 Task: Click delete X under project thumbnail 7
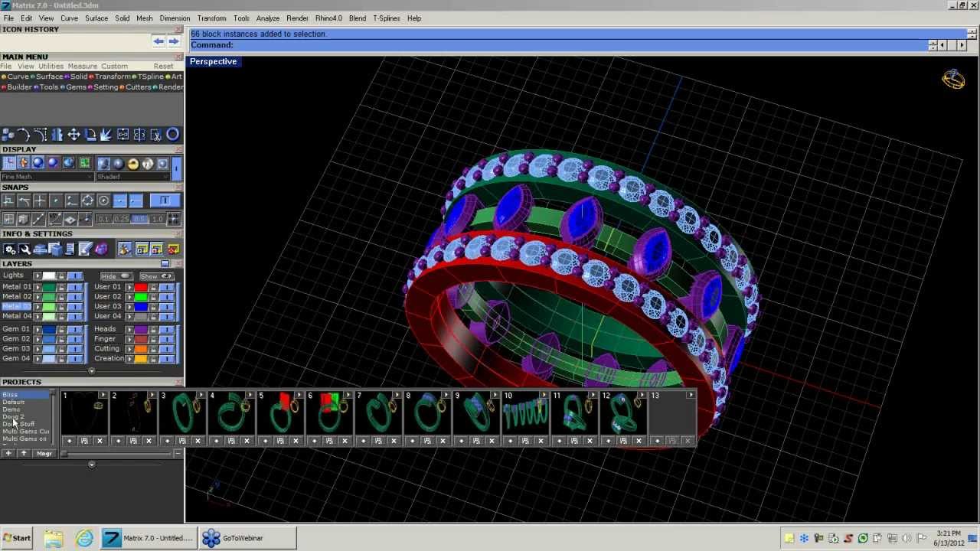[x=394, y=441]
